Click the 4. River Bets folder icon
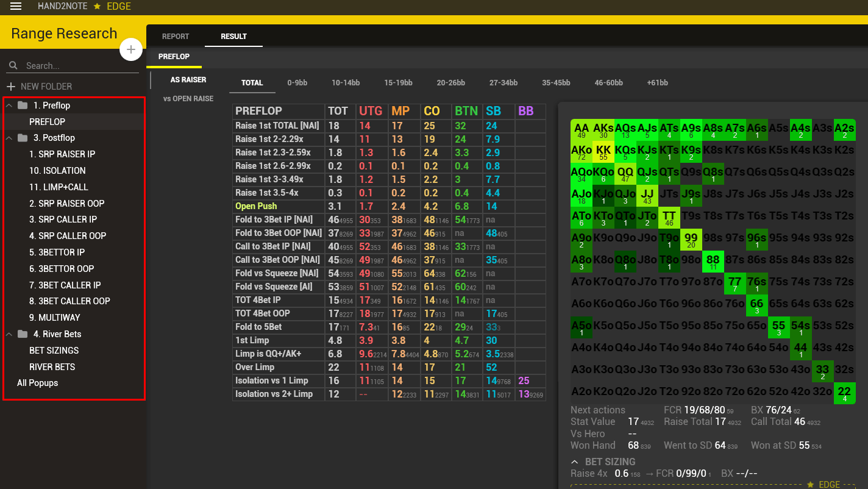Viewport: 868px width, 489px height. click(x=23, y=334)
